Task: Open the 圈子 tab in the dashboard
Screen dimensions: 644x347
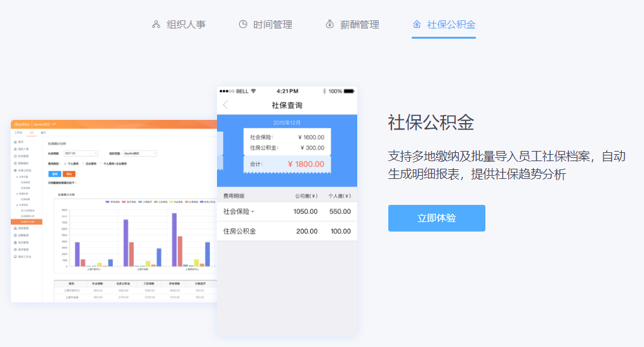Action: [x=44, y=133]
